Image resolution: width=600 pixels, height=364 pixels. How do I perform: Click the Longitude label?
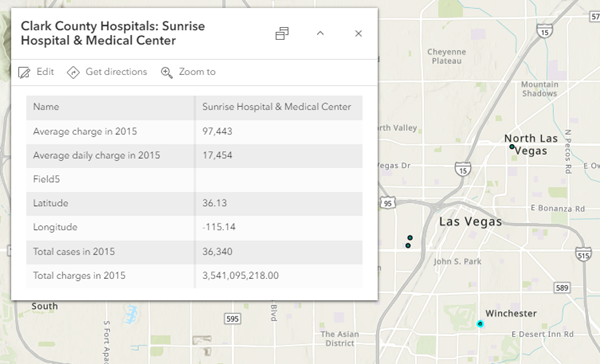(x=55, y=227)
